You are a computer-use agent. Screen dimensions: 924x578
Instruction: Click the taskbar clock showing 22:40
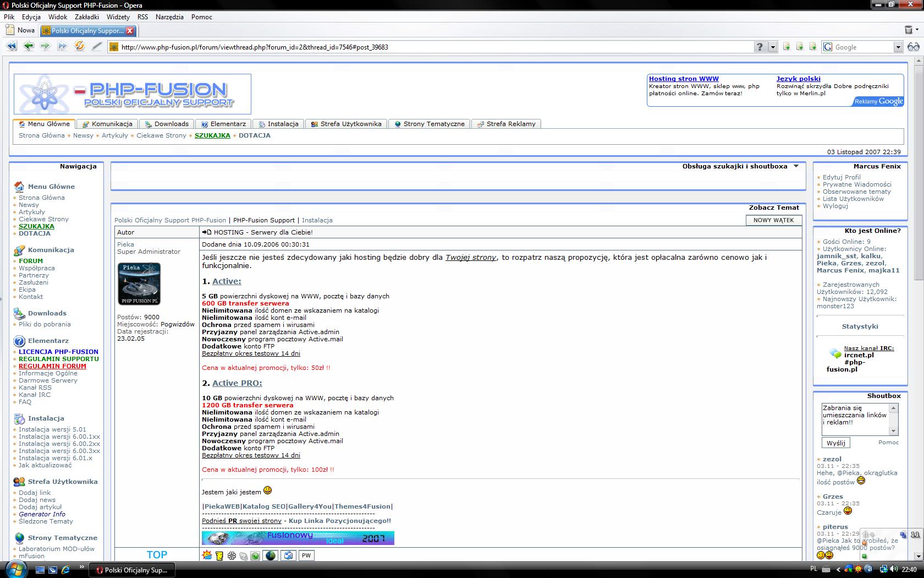coord(909,569)
